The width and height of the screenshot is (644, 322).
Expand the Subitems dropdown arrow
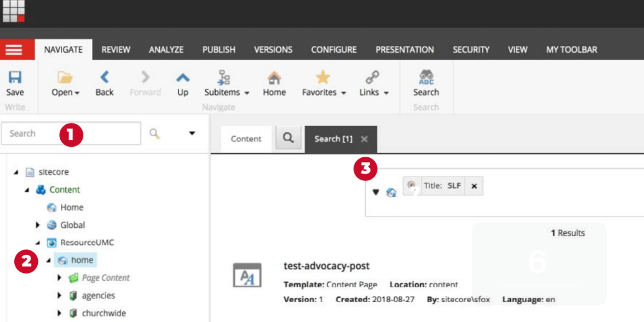coord(247,93)
